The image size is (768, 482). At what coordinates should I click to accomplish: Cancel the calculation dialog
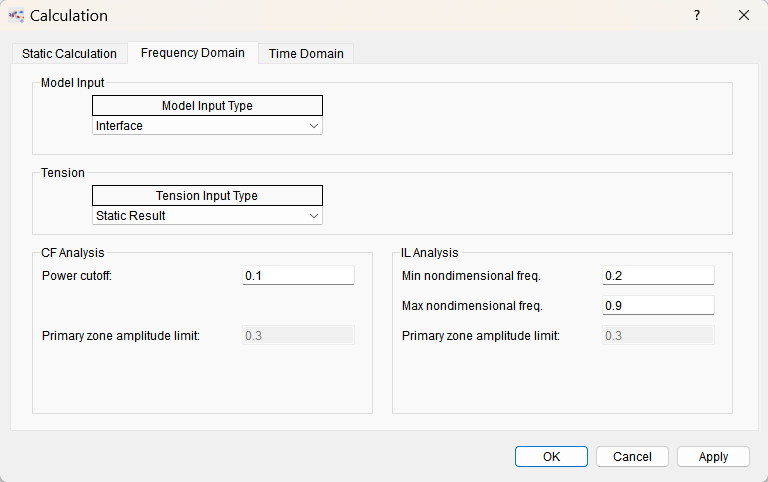(632, 456)
